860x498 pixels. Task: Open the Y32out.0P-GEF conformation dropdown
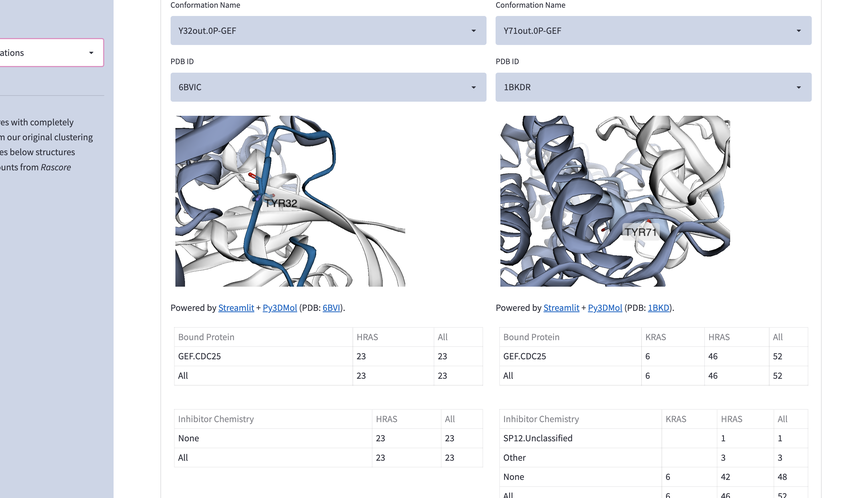[327, 30]
